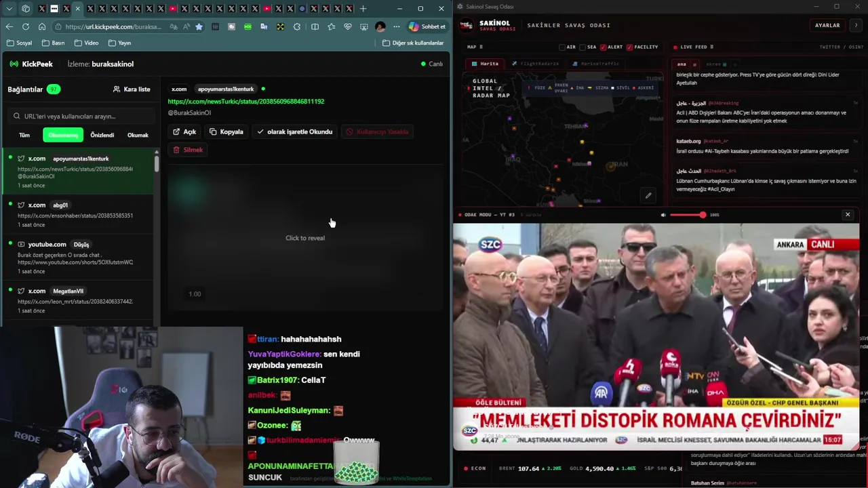
Task: Mute the focus mode video speaker icon
Action: point(663,215)
